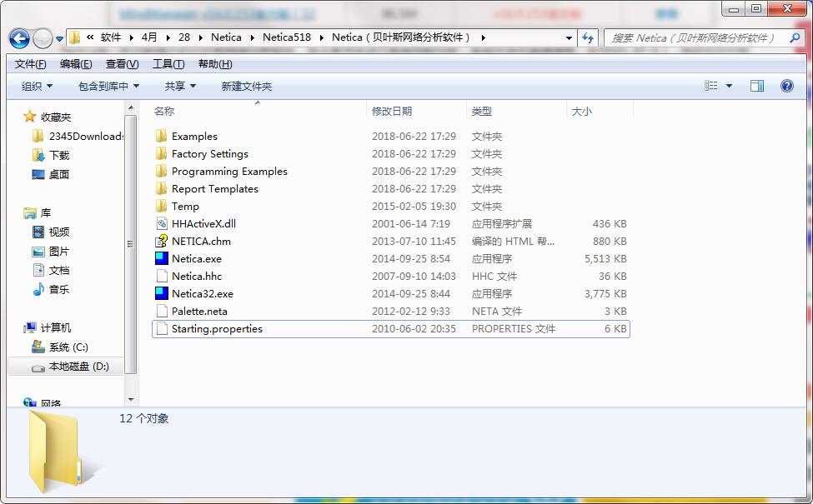This screenshot has height=504, width=813.
Task: Open the NETICA.chm help file
Action: (199, 241)
